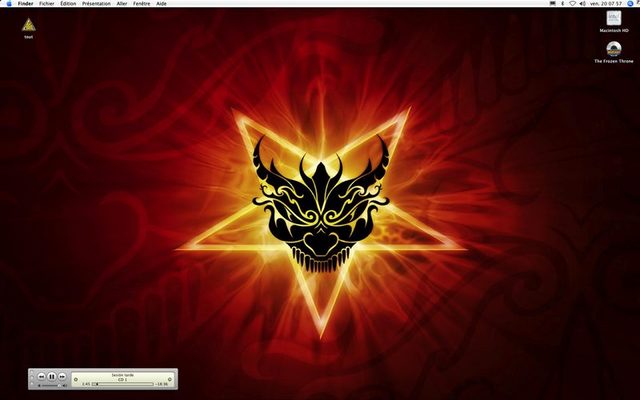The width and height of the screenshot is (640, 400).
Task: Select The Frozen Throne disc icon
Action: (x=613, y=49)
